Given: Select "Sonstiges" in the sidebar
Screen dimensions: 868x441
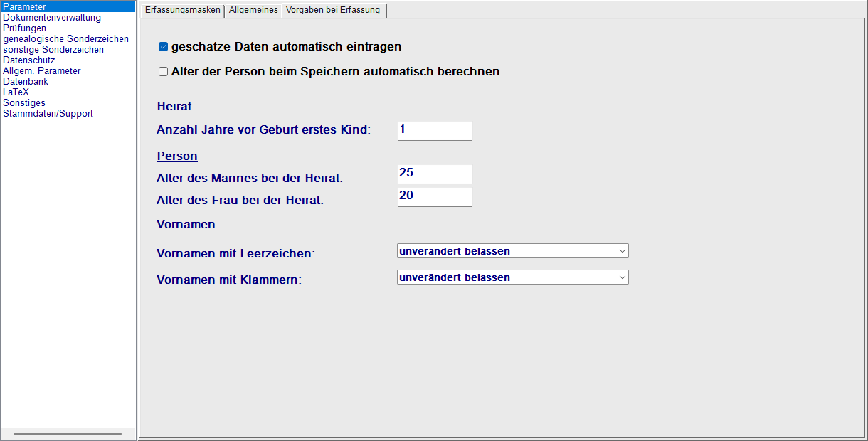Looking at the screenshot, I should point(23,102).
